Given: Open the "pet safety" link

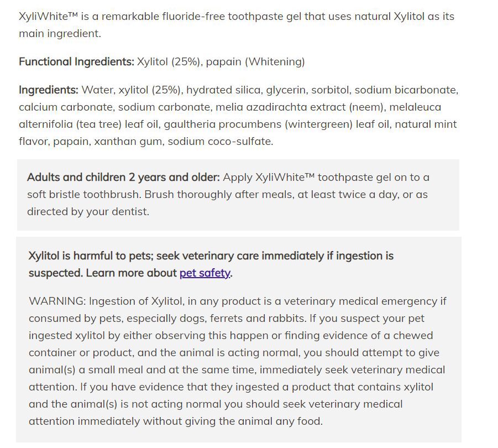Looking at the screenshot, I should (x=205, y=273).
